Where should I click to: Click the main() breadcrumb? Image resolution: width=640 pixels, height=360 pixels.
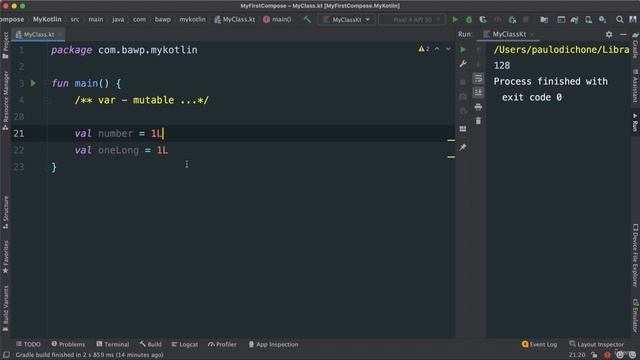tap(277, 19)
